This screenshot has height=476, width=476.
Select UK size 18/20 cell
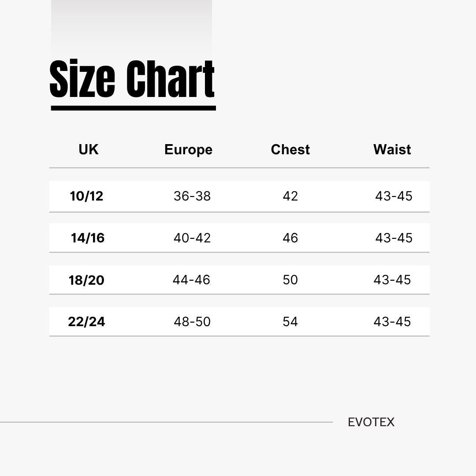tap(86, 280)
